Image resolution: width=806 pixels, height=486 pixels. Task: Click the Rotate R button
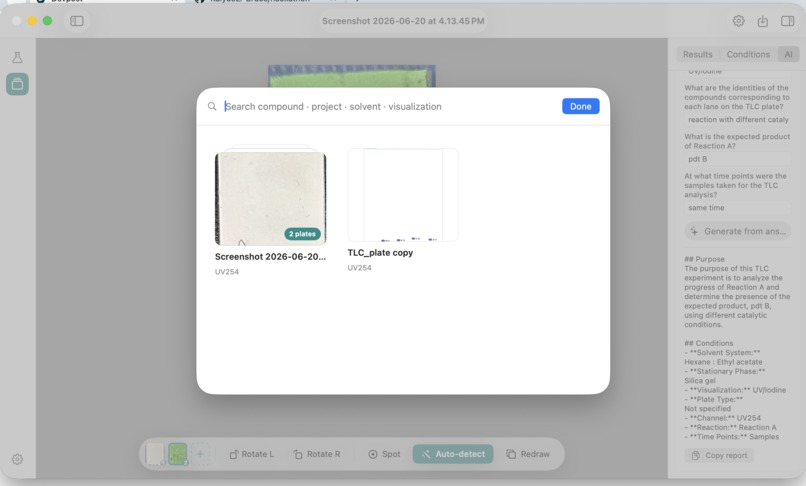(317, 454)
